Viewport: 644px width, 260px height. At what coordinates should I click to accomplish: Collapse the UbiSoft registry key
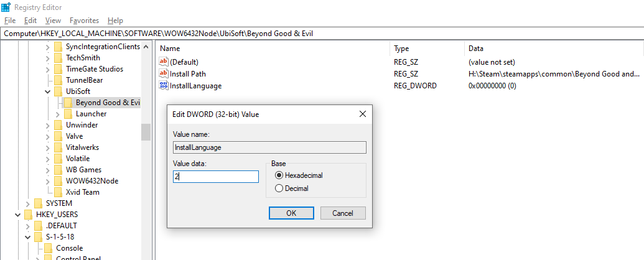click(x=48, y=91)
